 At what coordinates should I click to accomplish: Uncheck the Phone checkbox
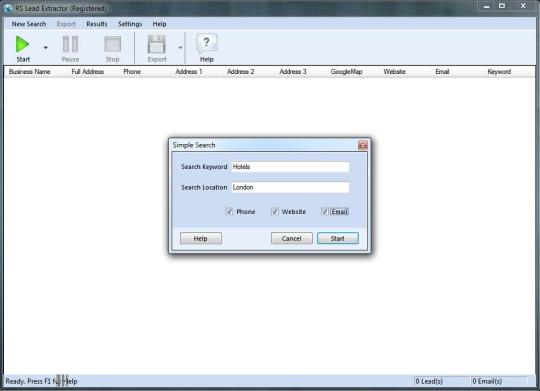[229, 212]
